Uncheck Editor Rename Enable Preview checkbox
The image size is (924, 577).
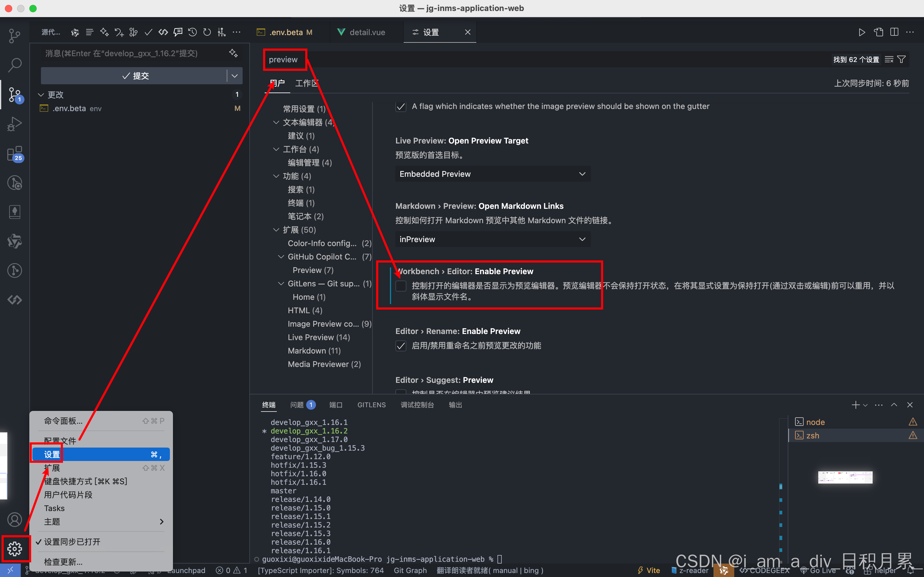click(401, 346)
